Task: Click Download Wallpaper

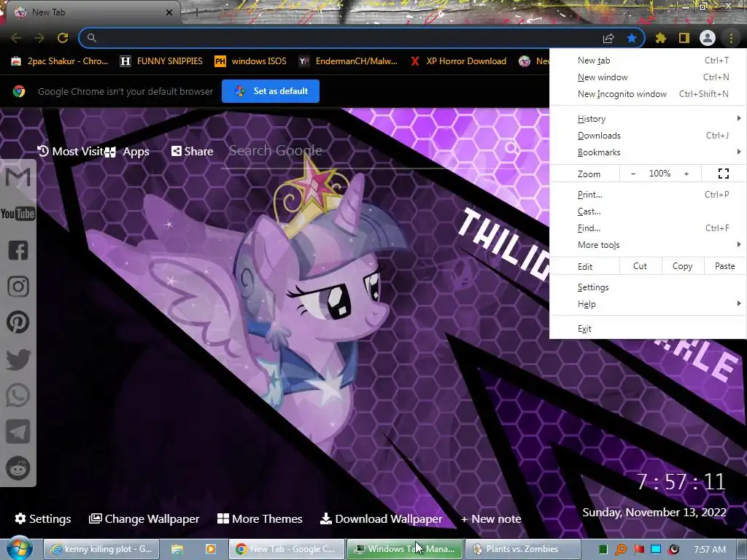Action: tap(381, 518)
